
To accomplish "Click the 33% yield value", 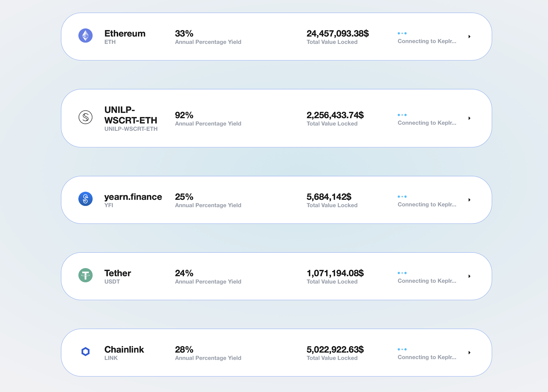I will pos(184,34).
